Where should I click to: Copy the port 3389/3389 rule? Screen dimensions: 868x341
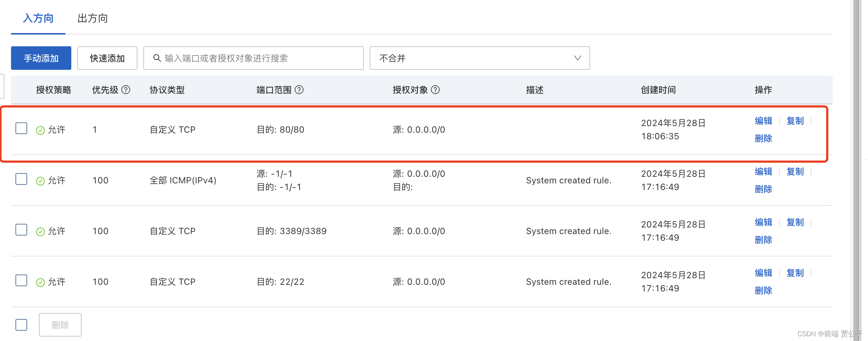[795, 222]
